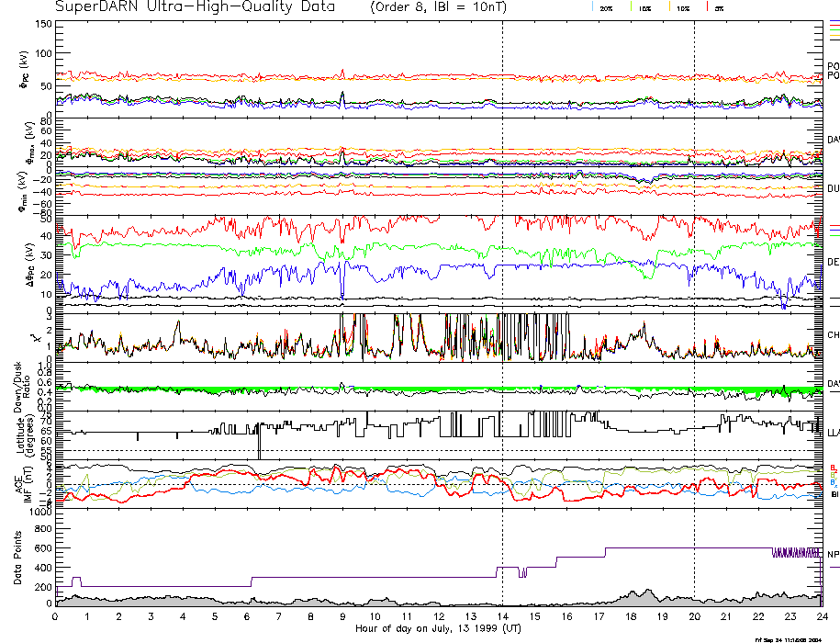This screenshot has width=840, height=643.
Task: Click the 20% legend entry at top
Action: point(606,7)
